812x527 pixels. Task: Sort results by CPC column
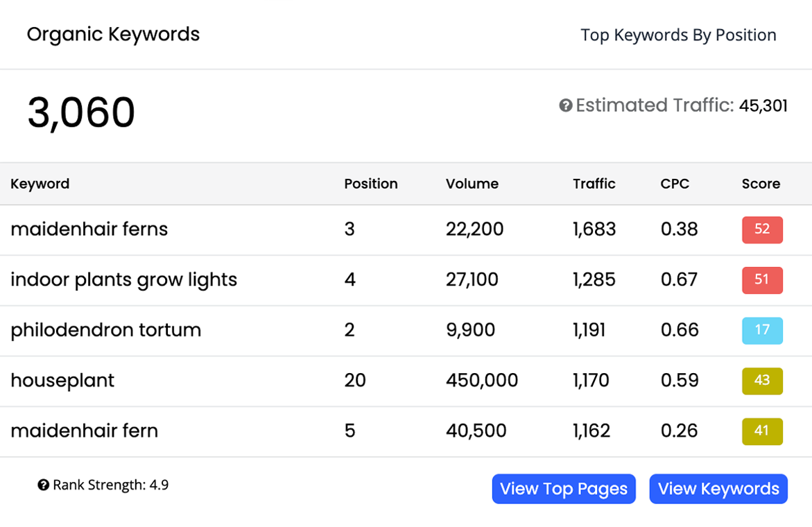(x=675, y=184)
